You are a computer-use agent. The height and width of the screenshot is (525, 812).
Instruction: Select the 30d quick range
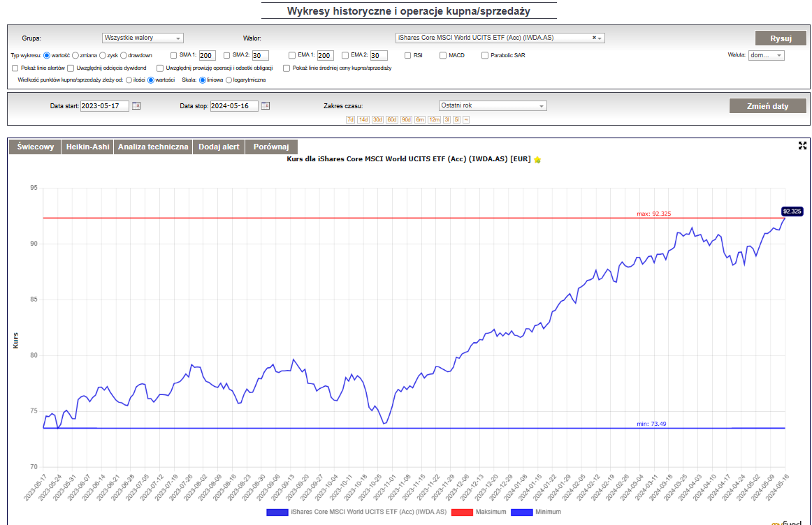(377, 119)
